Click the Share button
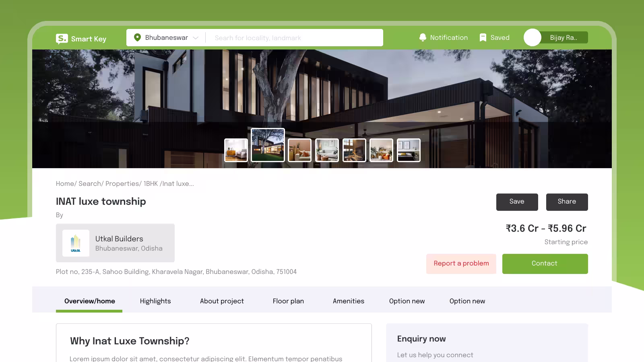644x362 pixels. [x=567, y=202]
